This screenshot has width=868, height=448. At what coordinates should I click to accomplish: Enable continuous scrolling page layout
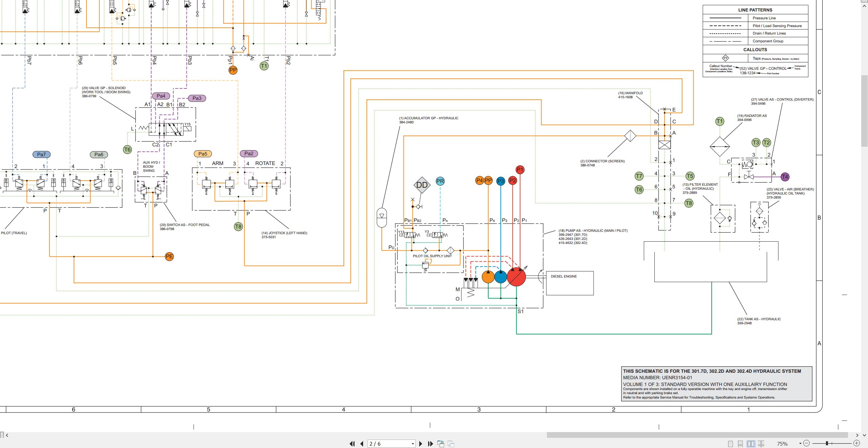[x=741, y=444]
